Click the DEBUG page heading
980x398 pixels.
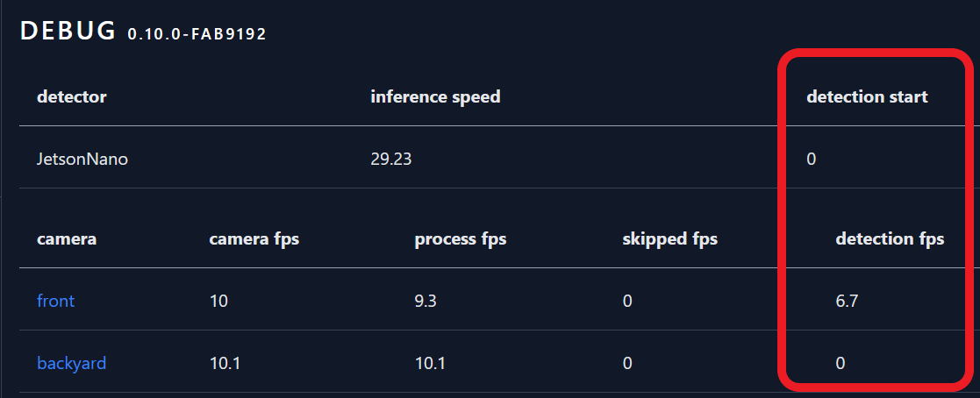(x=68, y=31)
